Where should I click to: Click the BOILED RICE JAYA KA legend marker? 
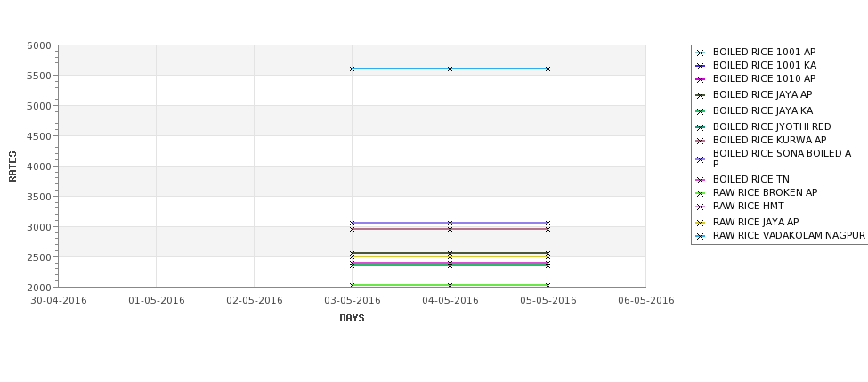[x=701, y=112]
